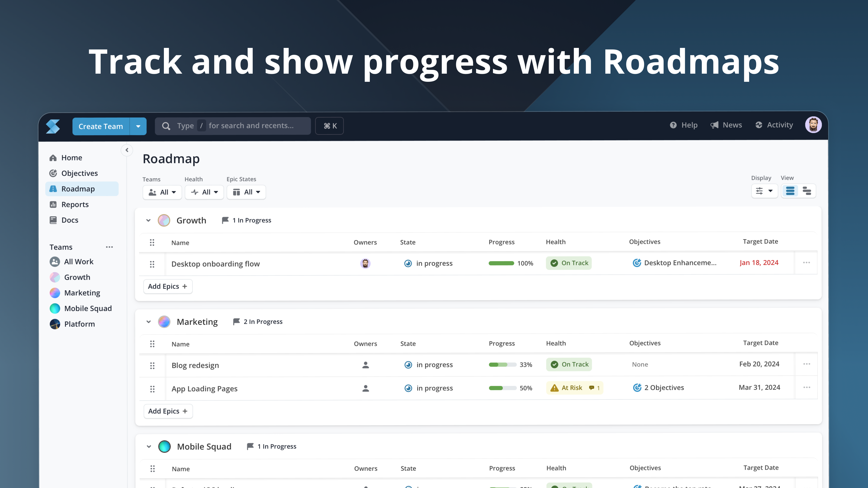Add Epics to the Growth team
This screenshot has width=868, height=488.
168,287
